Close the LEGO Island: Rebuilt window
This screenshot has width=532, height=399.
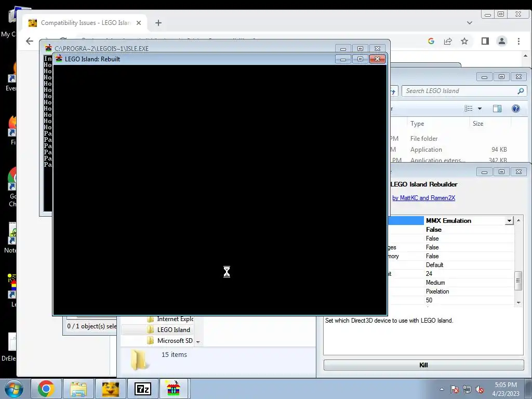point(377,59)
